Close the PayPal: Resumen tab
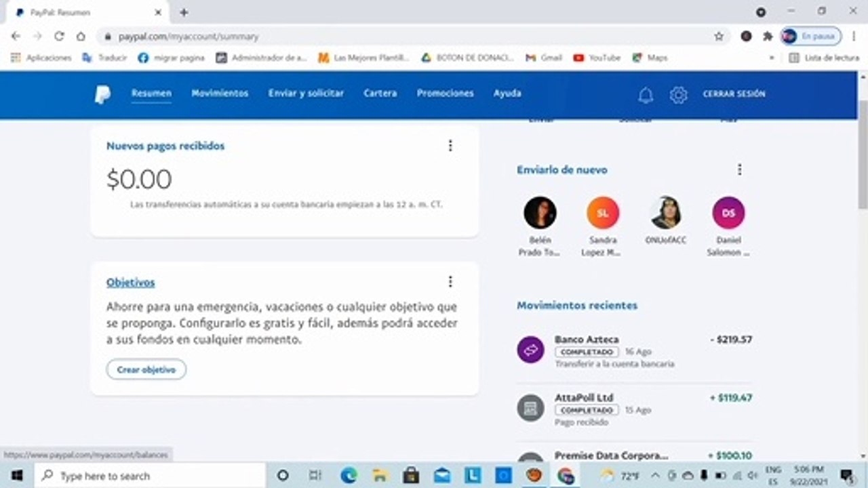 click(x=159, y=12)
